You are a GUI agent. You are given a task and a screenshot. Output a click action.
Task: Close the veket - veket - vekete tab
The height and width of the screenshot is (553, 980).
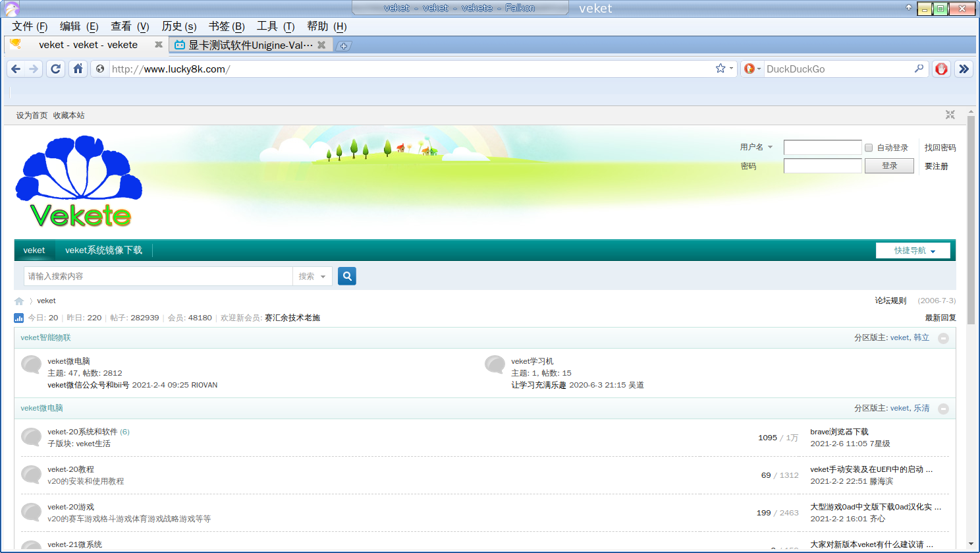tap(159, 45)
